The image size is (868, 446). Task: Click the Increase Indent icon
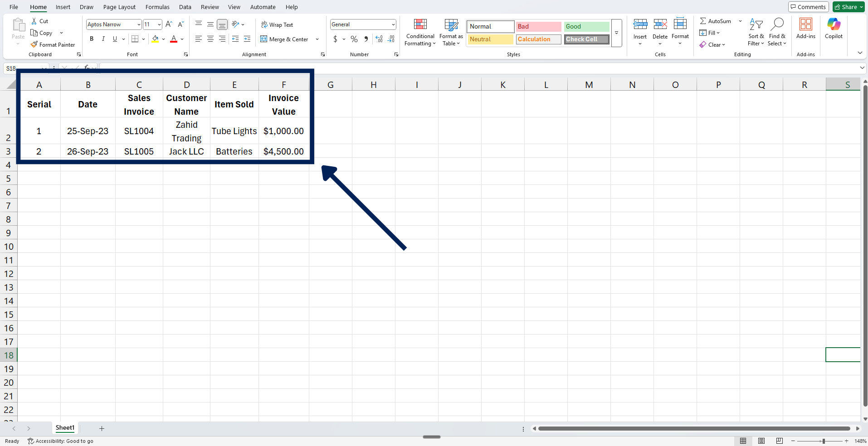(247, 39)
